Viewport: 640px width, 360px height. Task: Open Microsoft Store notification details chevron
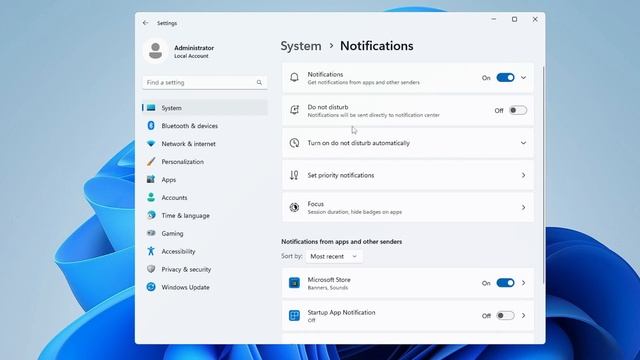(x=523, y=283)
